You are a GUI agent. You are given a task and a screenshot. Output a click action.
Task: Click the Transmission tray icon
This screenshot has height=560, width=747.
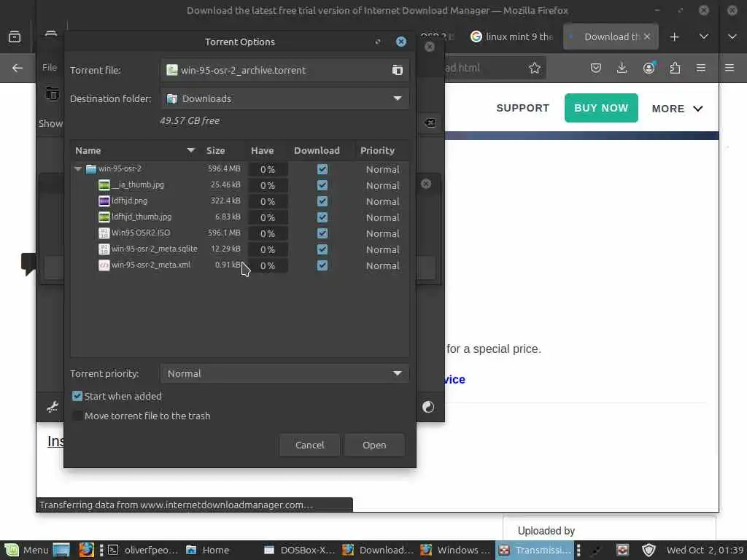point(622,550)
